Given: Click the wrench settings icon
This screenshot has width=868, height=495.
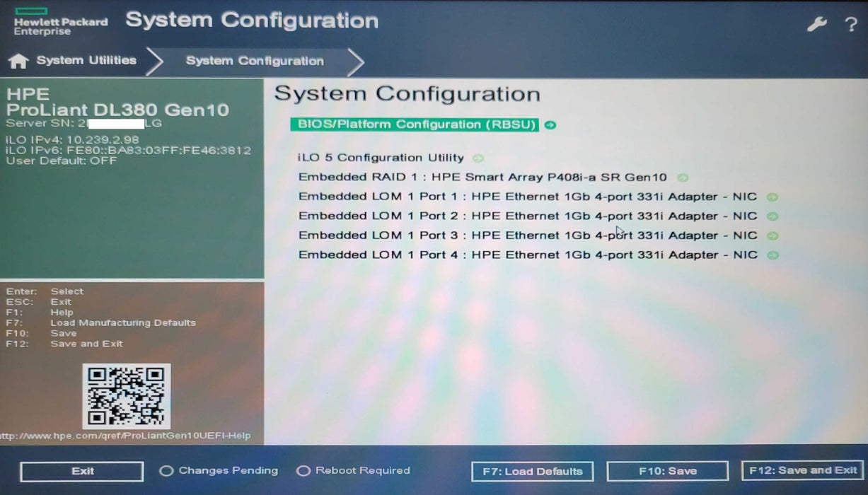Looking at the screenshot, I should (x=816, y=25).
